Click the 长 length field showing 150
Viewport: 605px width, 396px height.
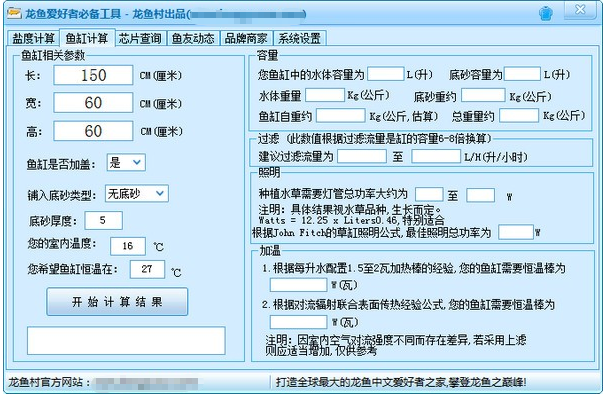93,75
